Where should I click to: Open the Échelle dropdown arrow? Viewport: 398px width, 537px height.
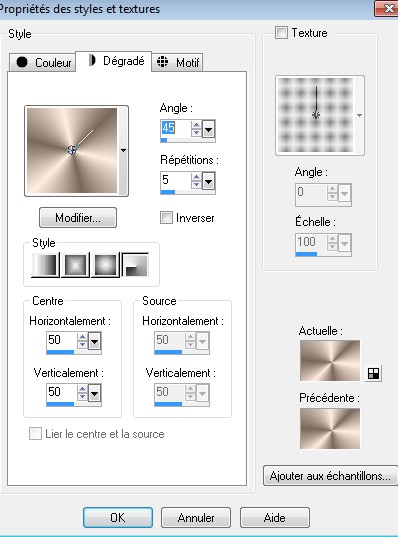coord(345,243)
